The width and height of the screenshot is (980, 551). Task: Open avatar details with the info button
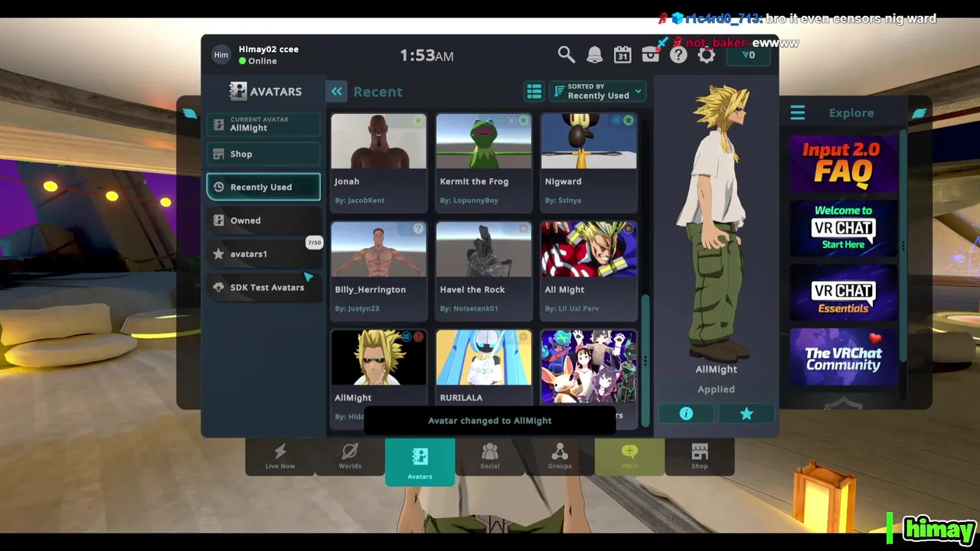point(686,414)
